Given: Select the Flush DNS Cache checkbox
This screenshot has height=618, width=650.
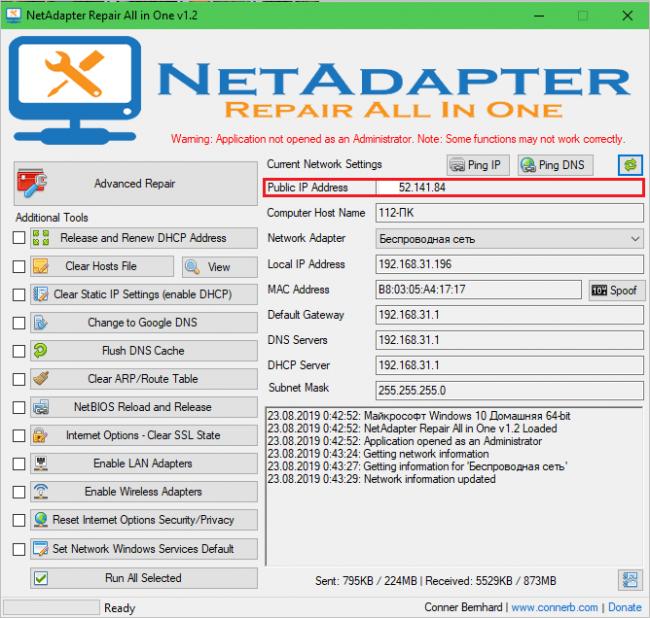Looking at the screenshot, I should [x=19, y=351].
